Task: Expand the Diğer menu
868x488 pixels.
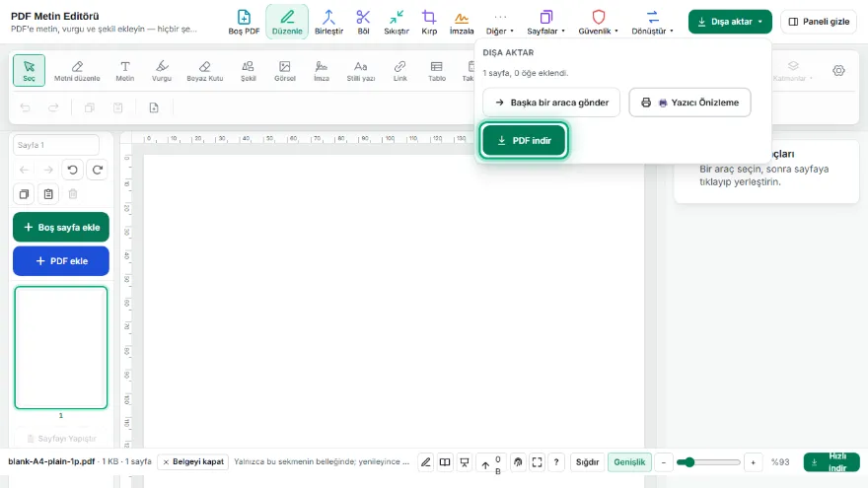Action: click(x=500, y=22)
